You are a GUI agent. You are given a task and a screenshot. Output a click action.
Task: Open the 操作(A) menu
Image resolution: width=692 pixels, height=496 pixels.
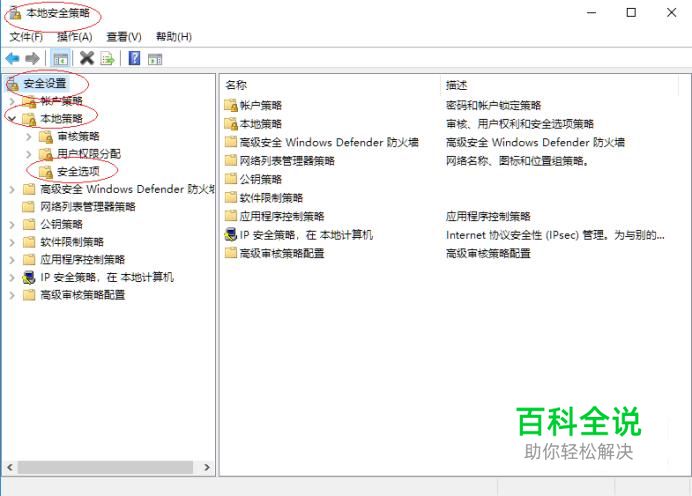tap(75, 37)
